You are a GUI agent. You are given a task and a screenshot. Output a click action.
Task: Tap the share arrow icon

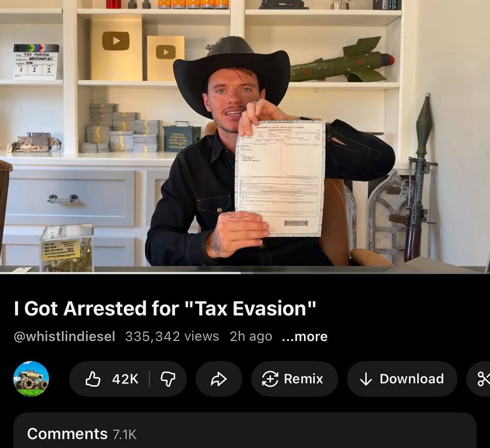219,379
